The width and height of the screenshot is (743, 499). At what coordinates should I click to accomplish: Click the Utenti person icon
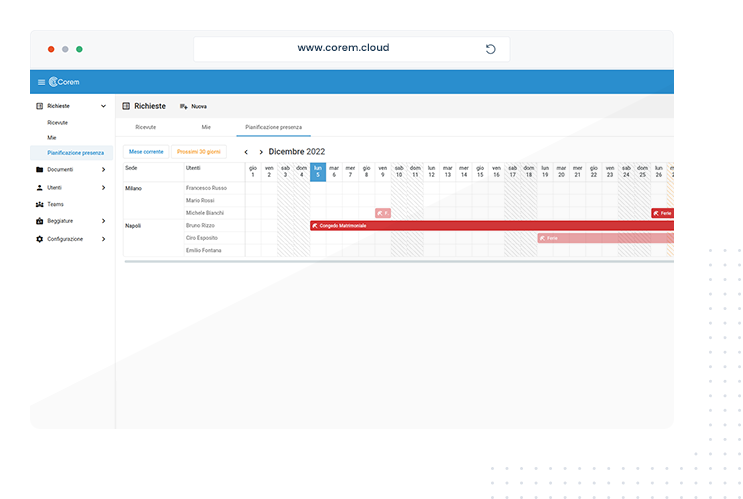tap(39, 188)
